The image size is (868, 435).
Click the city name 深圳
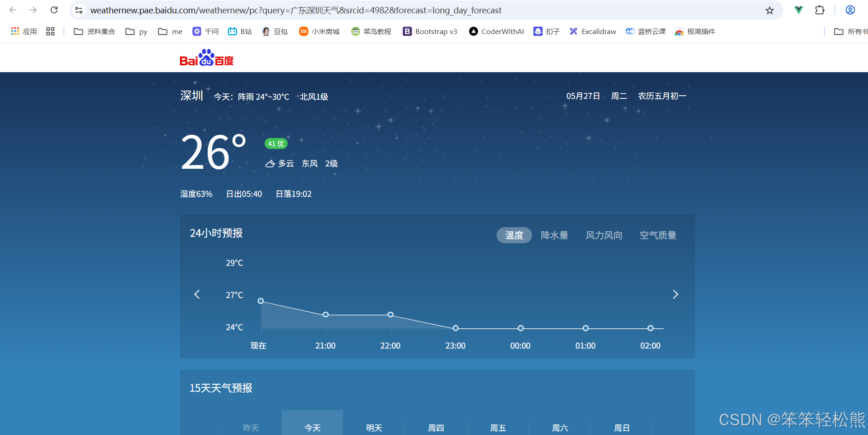pyautogui.click(x=191, y=96)
